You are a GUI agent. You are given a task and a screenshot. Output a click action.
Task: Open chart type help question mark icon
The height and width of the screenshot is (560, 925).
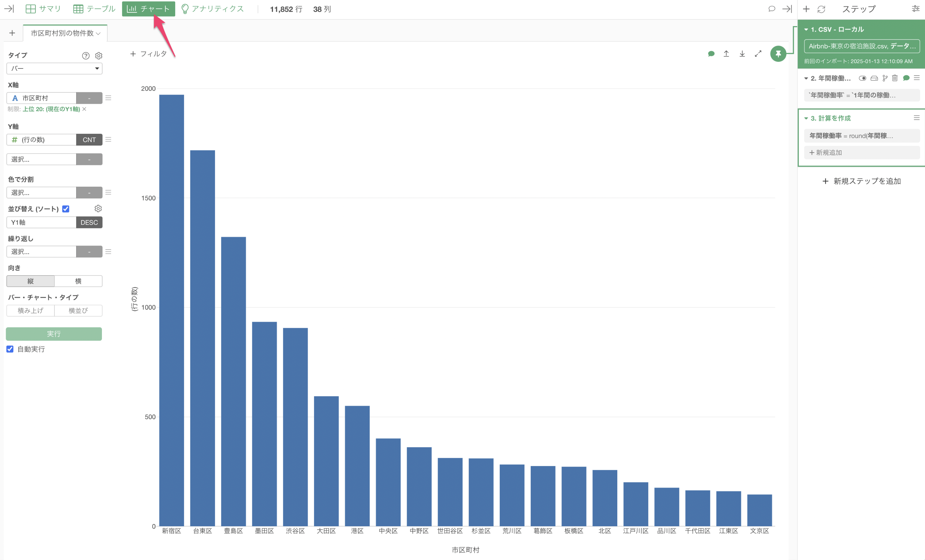(x=86, y=55)
